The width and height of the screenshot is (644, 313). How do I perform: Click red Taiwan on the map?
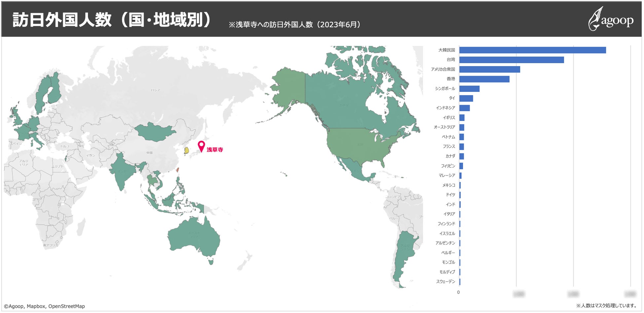[x=177, y=170]
